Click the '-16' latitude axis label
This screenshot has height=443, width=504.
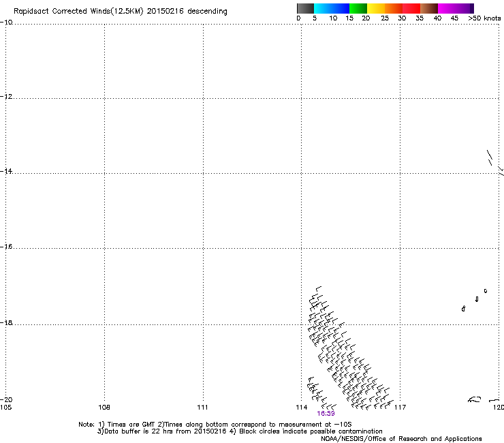[6, 247]
